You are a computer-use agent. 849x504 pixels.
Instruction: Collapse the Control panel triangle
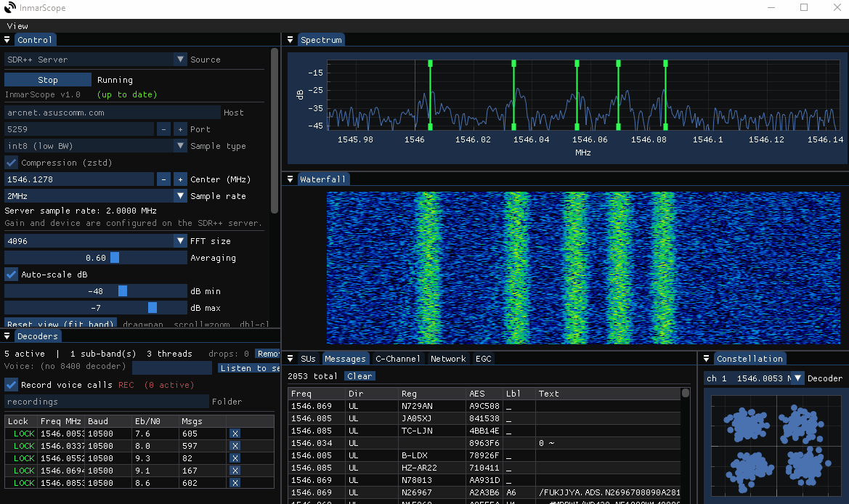tap(7, 40)
